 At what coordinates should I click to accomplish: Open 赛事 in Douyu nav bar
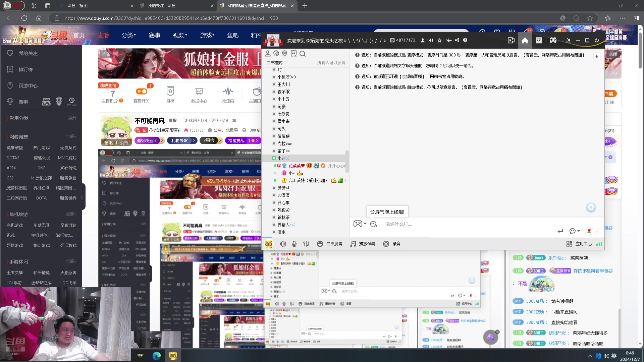(x=154, y=35)
